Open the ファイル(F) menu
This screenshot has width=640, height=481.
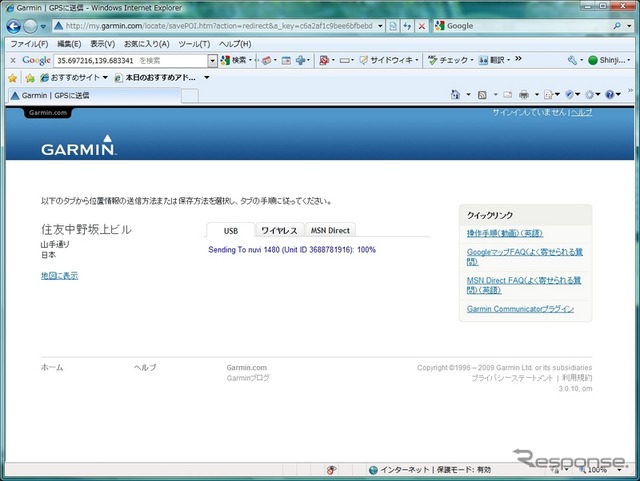29,44
